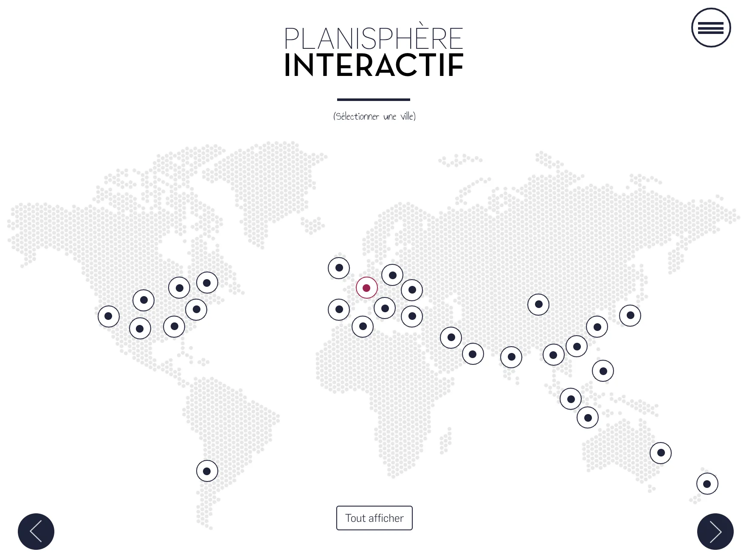Select the city marker over Japan
The width and height of the screenshot is (749, 560).
(x=630, y=316)
